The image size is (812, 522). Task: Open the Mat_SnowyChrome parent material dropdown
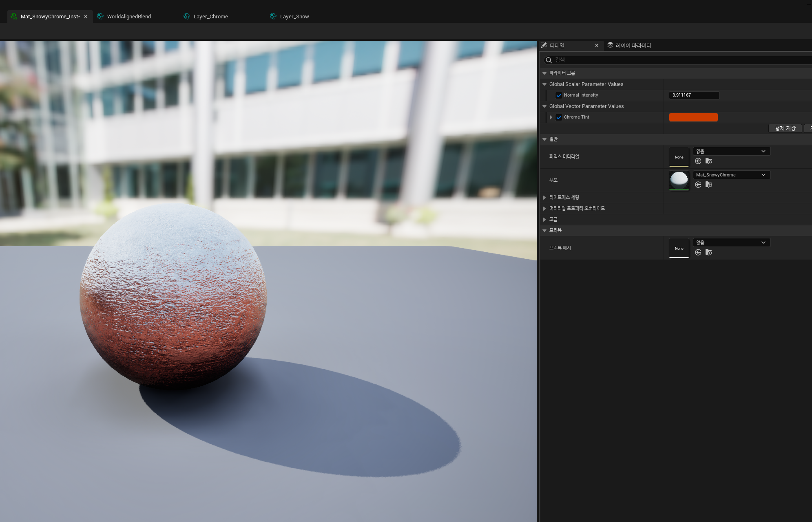(731, 174)
